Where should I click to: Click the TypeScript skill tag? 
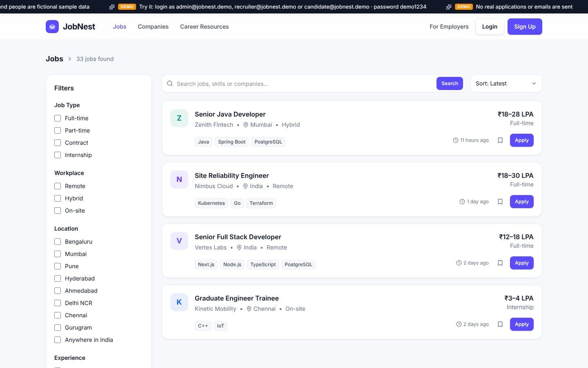coord(263,265)
